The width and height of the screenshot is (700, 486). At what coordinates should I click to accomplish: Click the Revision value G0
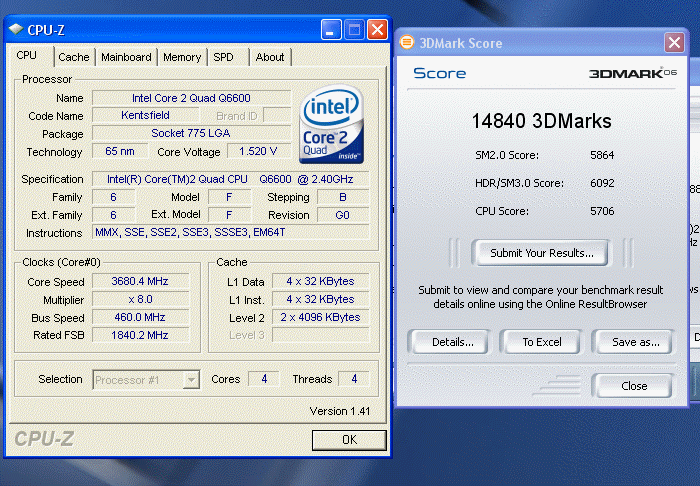pyautogui.click(x=343, y=215)
